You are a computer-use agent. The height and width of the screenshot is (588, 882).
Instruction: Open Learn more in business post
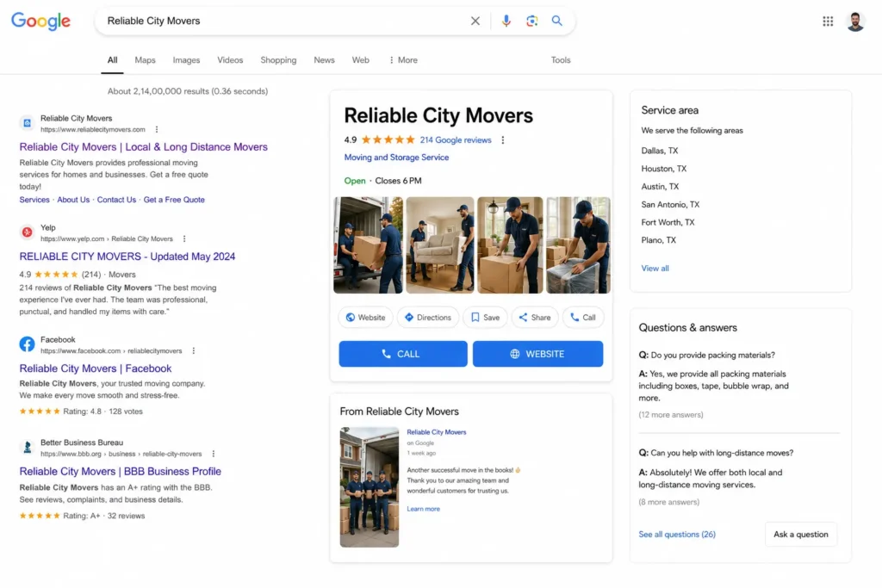[424, 509]
